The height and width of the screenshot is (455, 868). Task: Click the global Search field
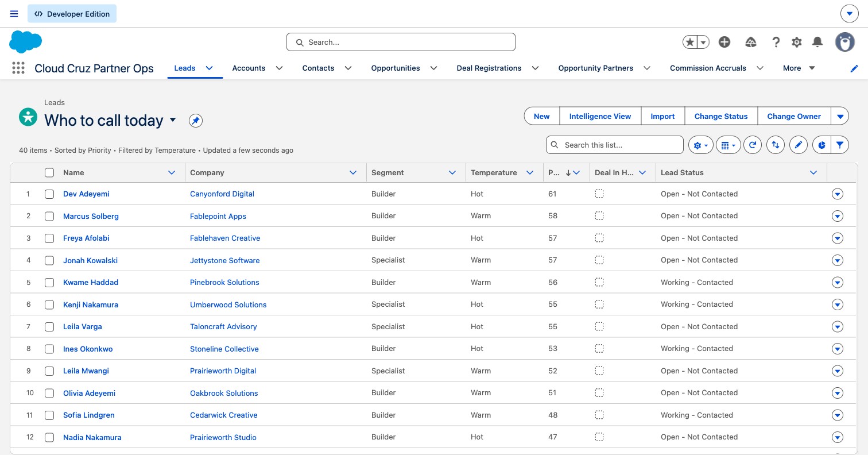(401, 42)
